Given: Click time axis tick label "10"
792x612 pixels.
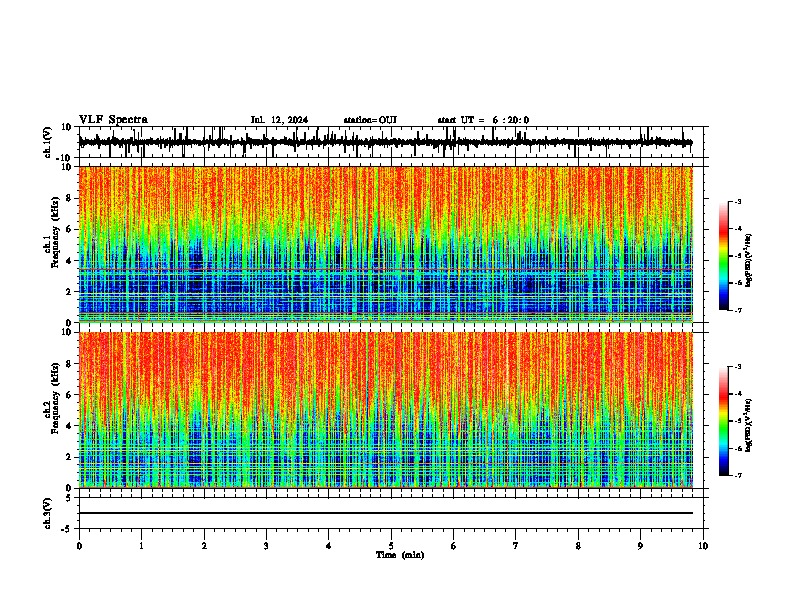Looking at the screenshot, I should (703, 546).
